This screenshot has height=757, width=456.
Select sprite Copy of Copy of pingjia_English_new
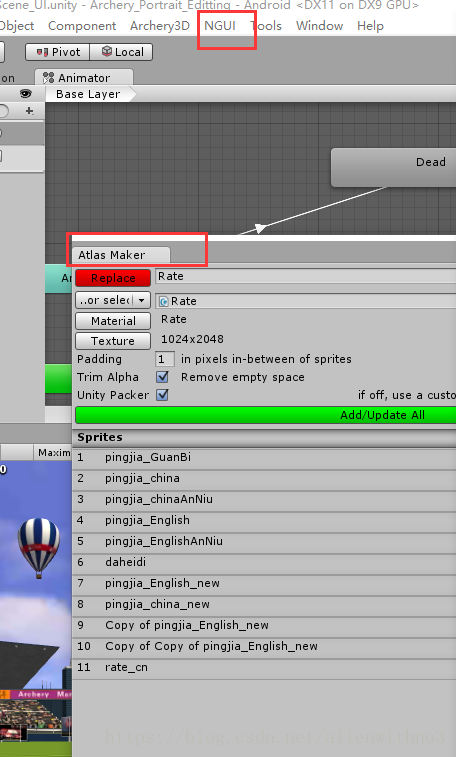[x=264, y=646]
